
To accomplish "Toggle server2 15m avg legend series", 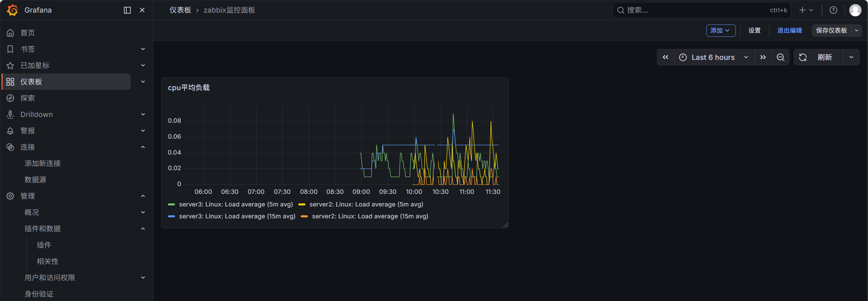I will pos(370,216).
